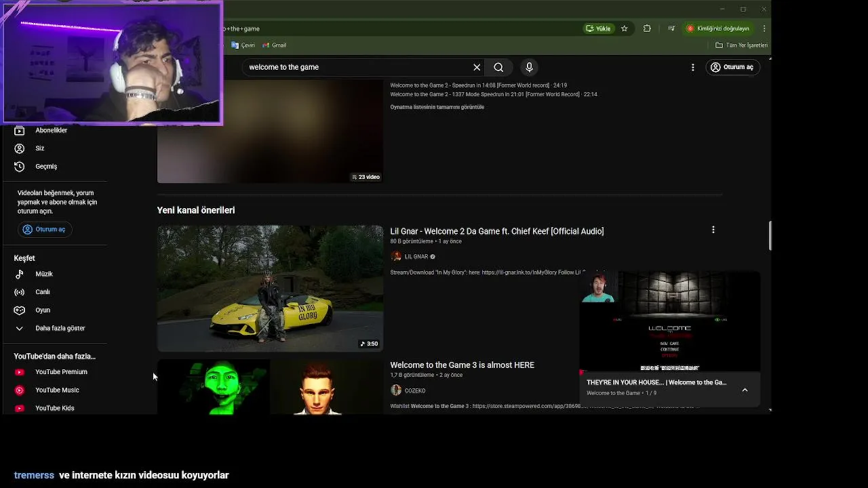Start voice search with microphone icon
The height and width of the screenshot is (488, 868).
[x=530, y=67]
